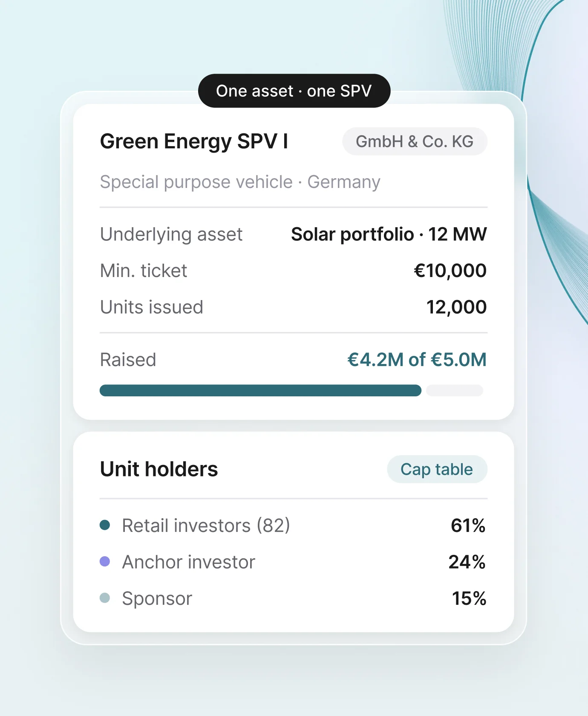Click "Special purpose vehicle · Germany" subtitle
The image size is (588, 716).
tap(240, 182)
